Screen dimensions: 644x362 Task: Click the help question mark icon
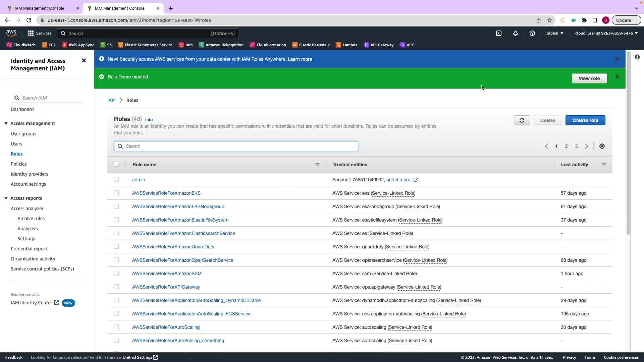(532, 33)
